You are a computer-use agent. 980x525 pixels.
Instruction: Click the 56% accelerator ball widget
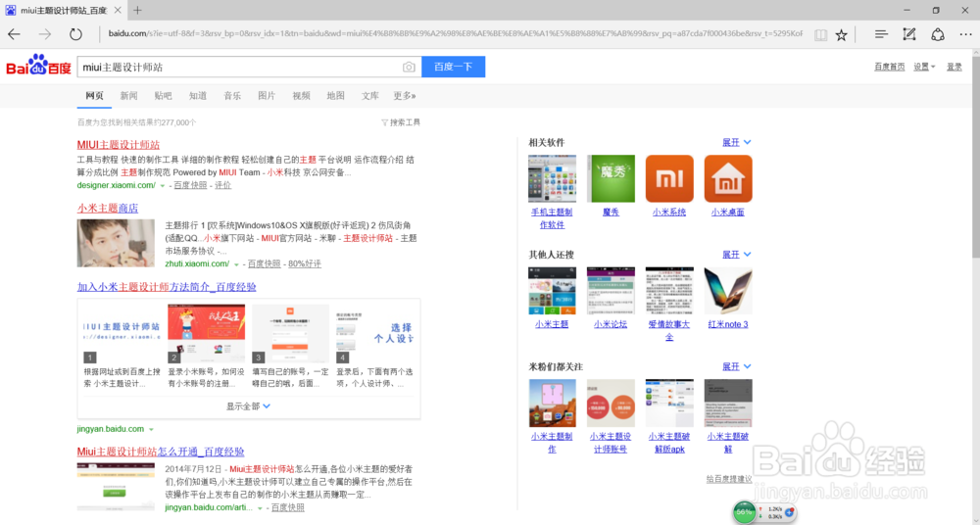(x=744, y=512)
